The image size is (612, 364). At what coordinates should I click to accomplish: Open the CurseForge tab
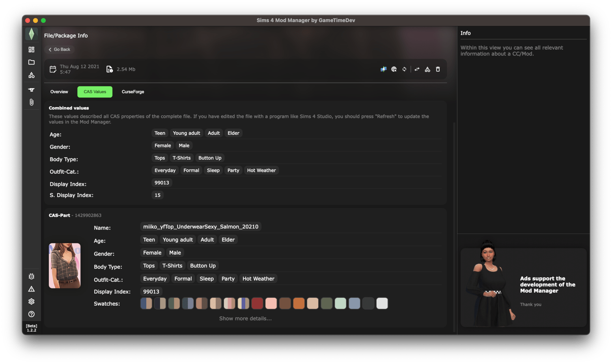click(133, 92)
